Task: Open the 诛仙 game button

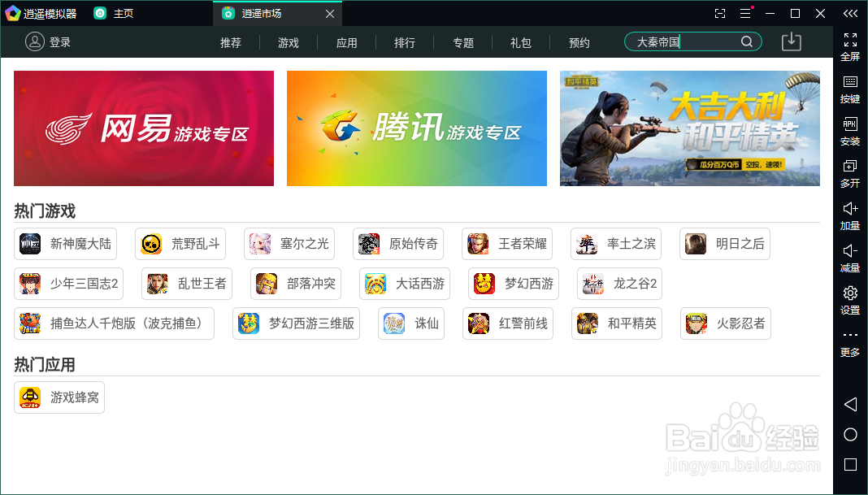Action: click(x=411, y=323)
